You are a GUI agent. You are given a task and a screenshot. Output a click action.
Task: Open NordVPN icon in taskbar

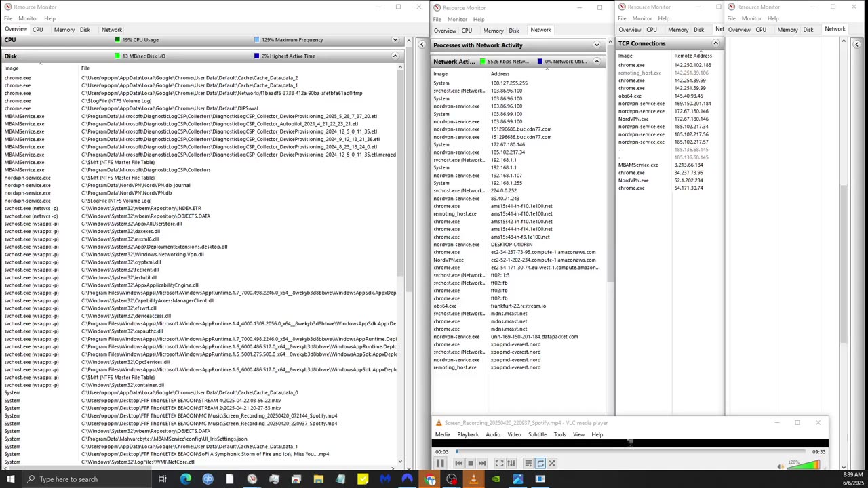pos(407,479)
